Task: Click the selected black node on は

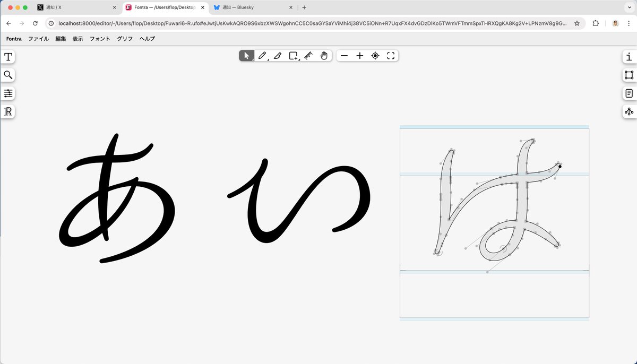Action: [x=559, y=166]
